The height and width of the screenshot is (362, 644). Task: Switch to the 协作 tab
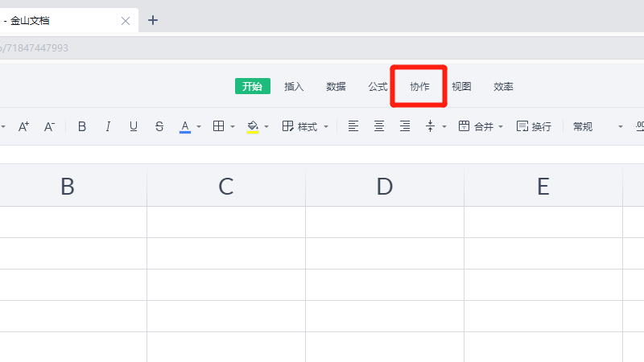[x=419, y=87]
